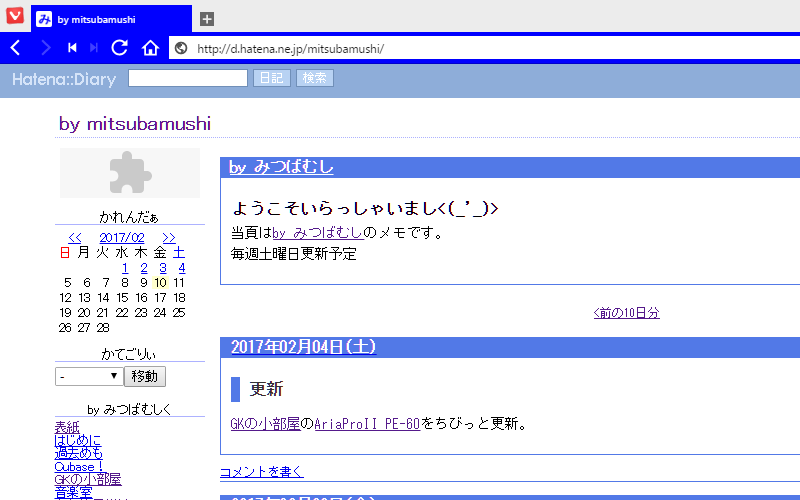The height and width of the screenshot is (500, 800).
Task: Open the 2017/02 calendar month link
Action: click(122, 238)
